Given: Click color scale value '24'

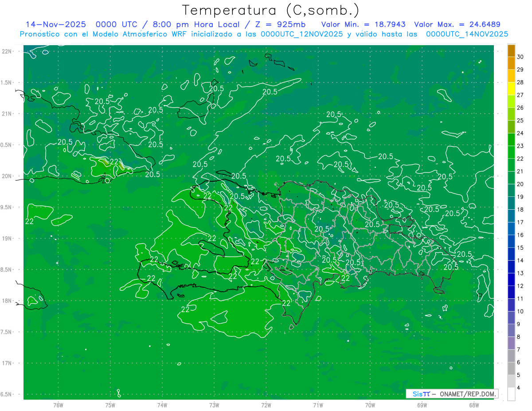Looking at the screenshot, I should pyautogui.click(x=520, y=133).
